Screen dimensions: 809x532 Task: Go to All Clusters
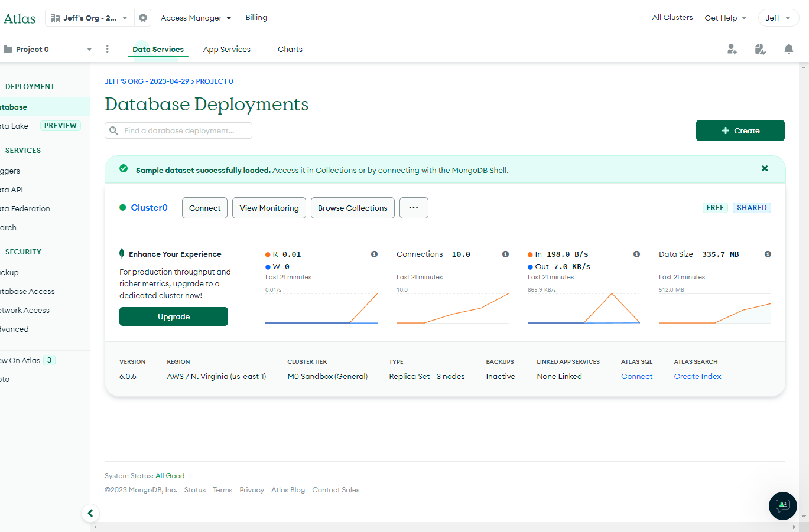point(672,18)
